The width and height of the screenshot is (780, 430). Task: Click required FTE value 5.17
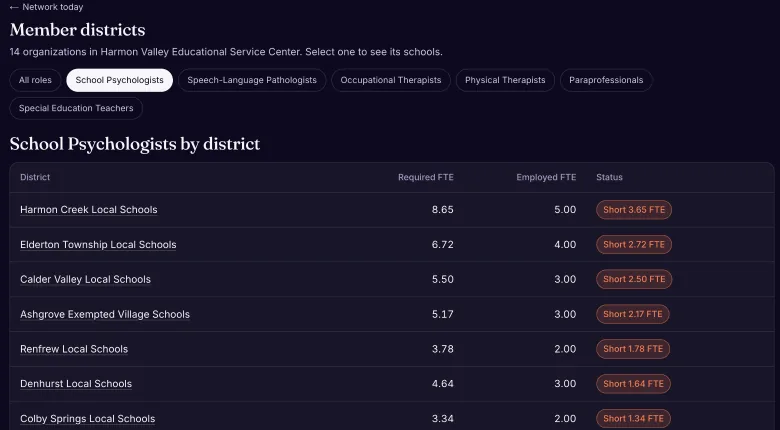coord(443,314)
